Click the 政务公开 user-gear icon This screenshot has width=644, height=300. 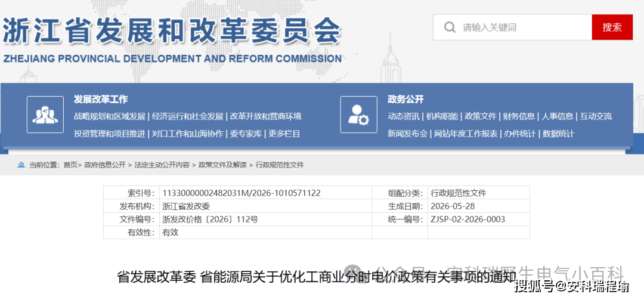click(x=358, y=115)
